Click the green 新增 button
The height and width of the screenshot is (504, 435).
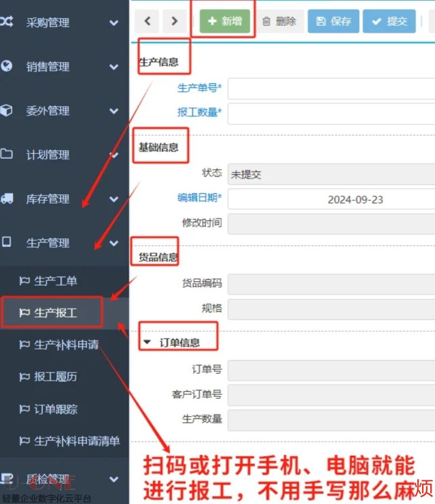pyautogui.click(x=225, y=21)
